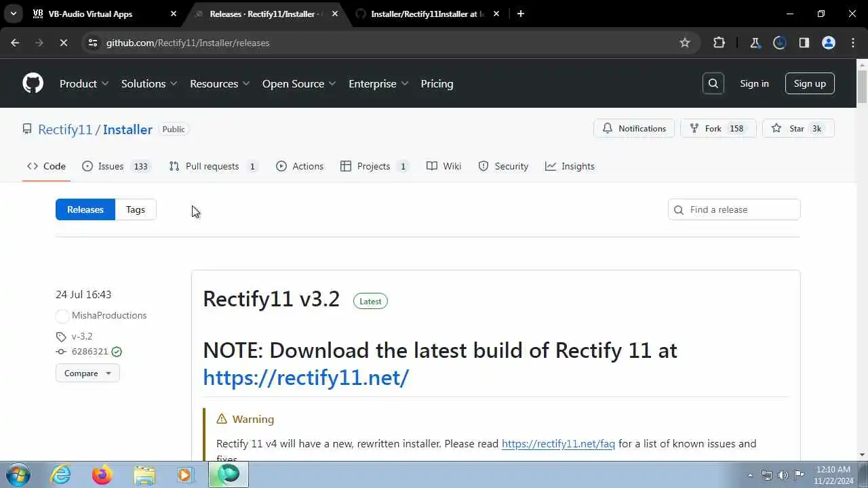Viewport: 868px width, 488px height.
Task: Open the browser three-dot menu
Action: pos(852,43)
